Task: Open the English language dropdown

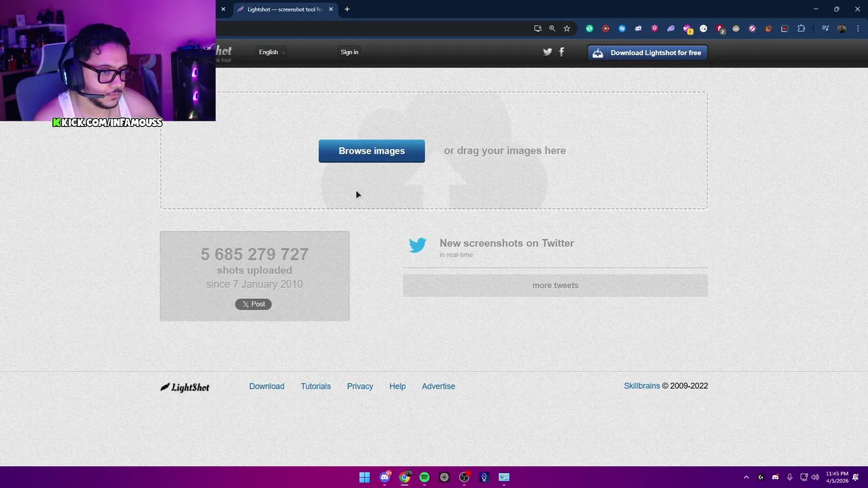Action: 271,52
